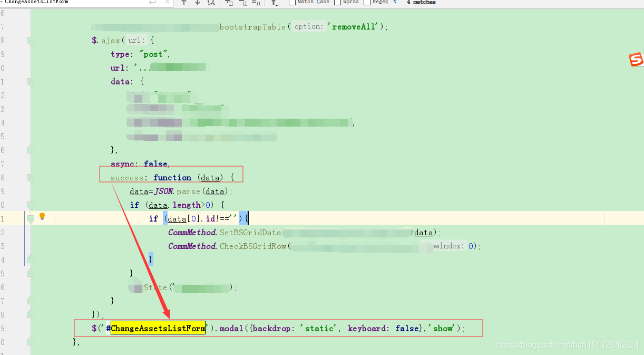The width and height of the screenshot is (644, 355).
Task: Click the CSDN logo icon on the right edge
Action: 636,60
